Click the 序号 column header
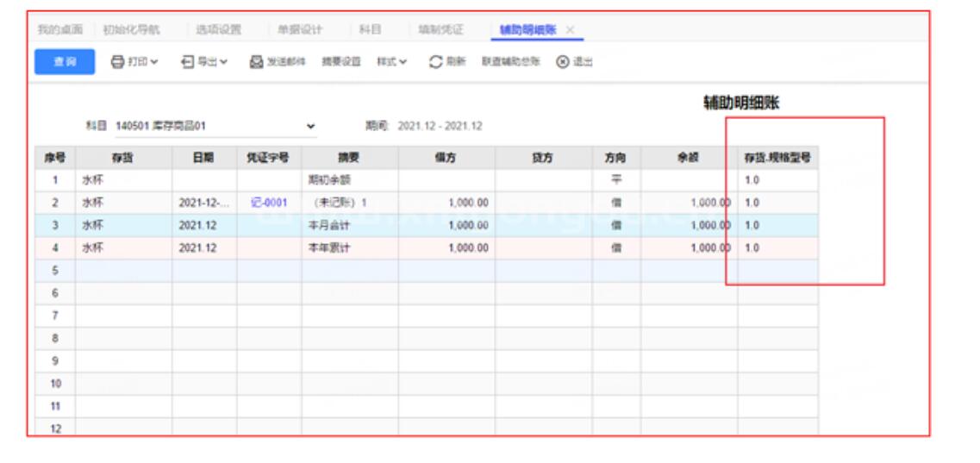Image resolution: width=980 pixels, height=463 pixels. click(x=55, y=158)
